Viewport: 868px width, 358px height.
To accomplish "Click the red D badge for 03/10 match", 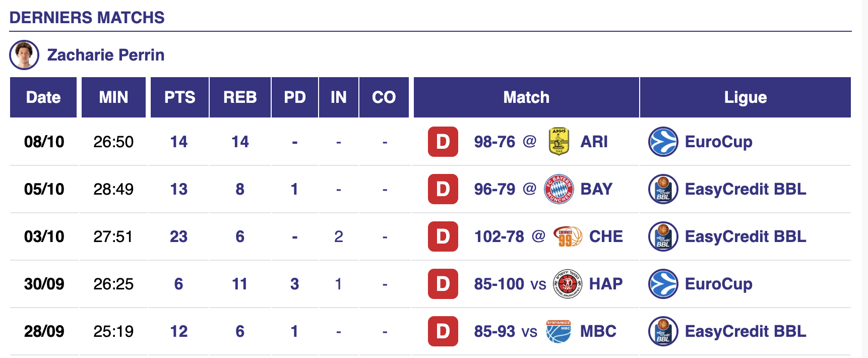I will click(x=443, y=236).
